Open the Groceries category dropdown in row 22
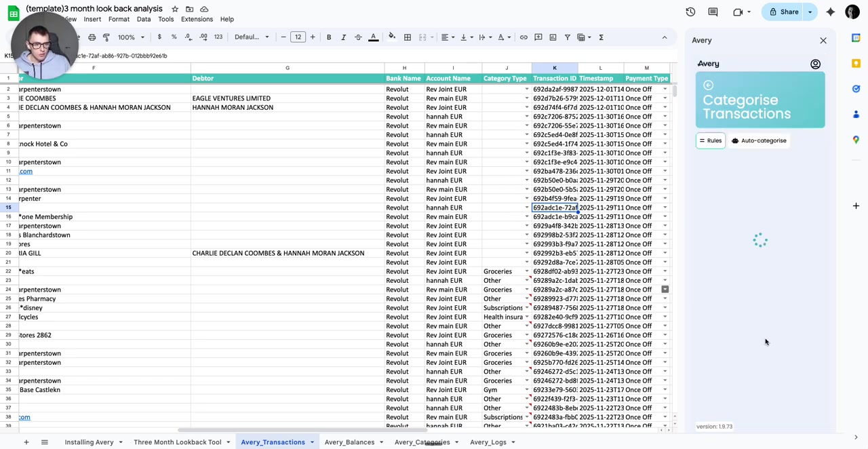Screen dimensions: 868x449 pos(527,271)
